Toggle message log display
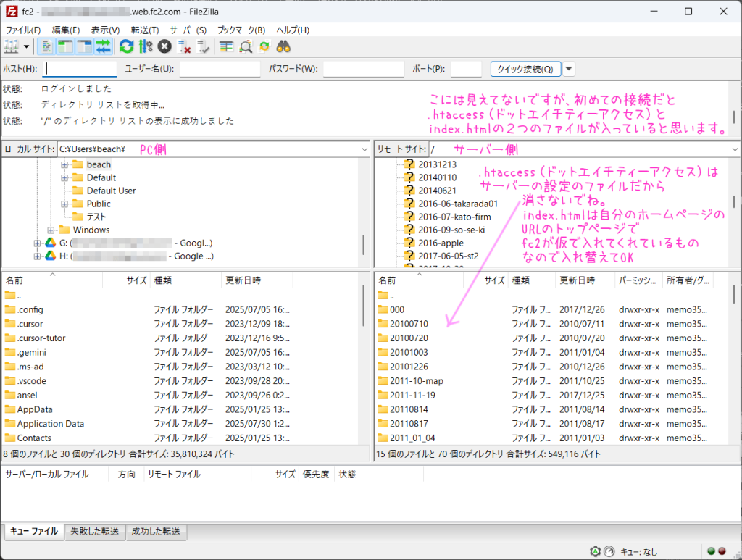Viewport: 742px width, 560px height. pyautogui.click(x=46, y=47)
